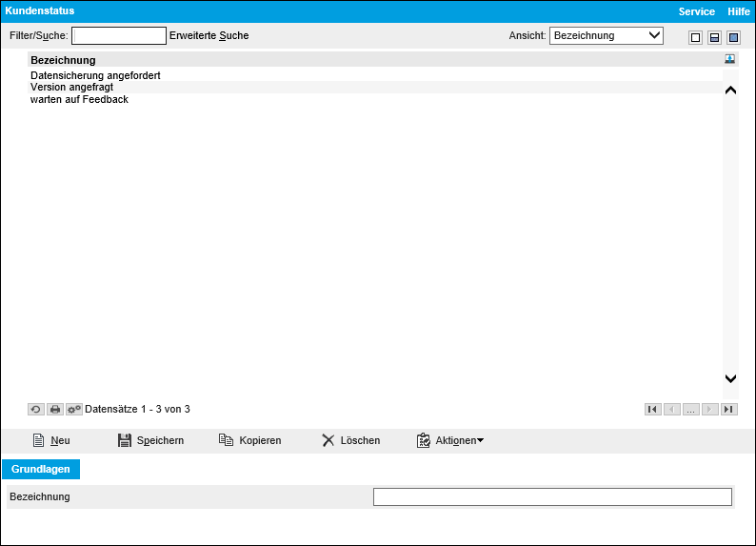This screenshot has height=546, width=756.
Task: Copy record with Kopieren
Action: [249, 440]
